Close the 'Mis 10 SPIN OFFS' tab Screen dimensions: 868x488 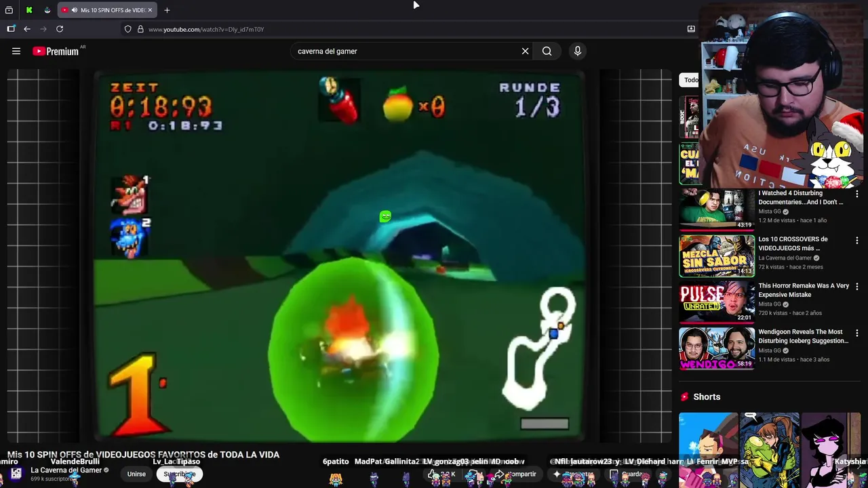point(150,10)
